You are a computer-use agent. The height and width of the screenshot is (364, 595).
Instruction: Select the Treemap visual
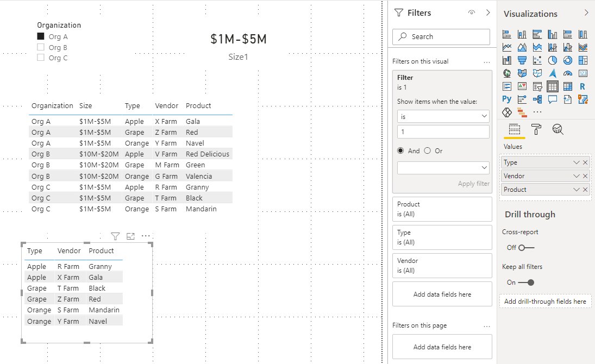(583, 60)
